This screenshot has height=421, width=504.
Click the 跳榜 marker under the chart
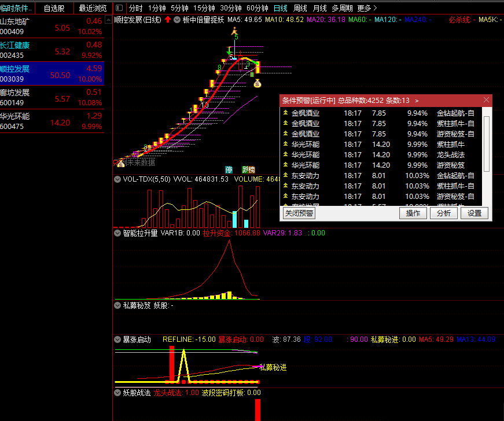248,169
